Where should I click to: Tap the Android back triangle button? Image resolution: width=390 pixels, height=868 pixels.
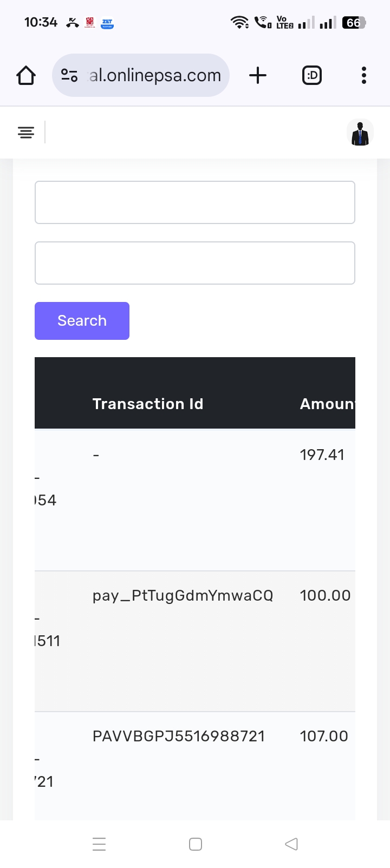click(291, 844)
